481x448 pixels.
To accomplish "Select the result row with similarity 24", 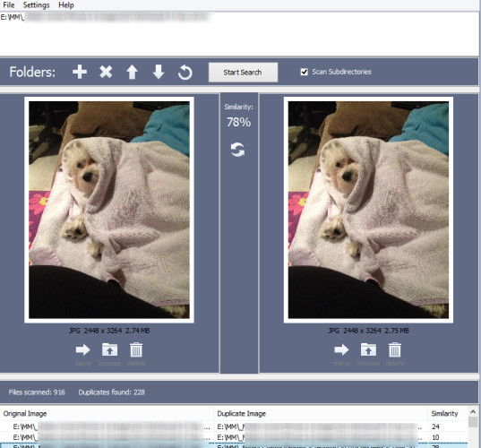I will pyautogui.click(x=234, y=426).
